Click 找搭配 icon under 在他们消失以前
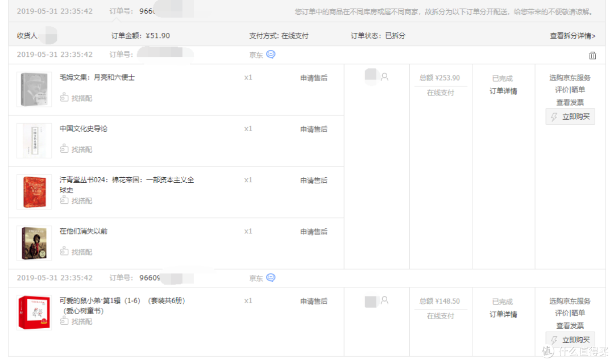614x364 pixels. tap(64, 251)
